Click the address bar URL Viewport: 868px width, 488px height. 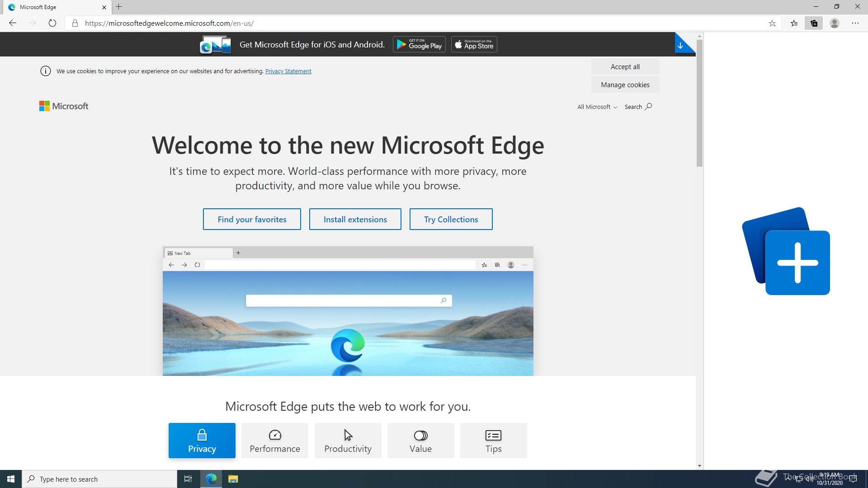(x=170, y=23)
